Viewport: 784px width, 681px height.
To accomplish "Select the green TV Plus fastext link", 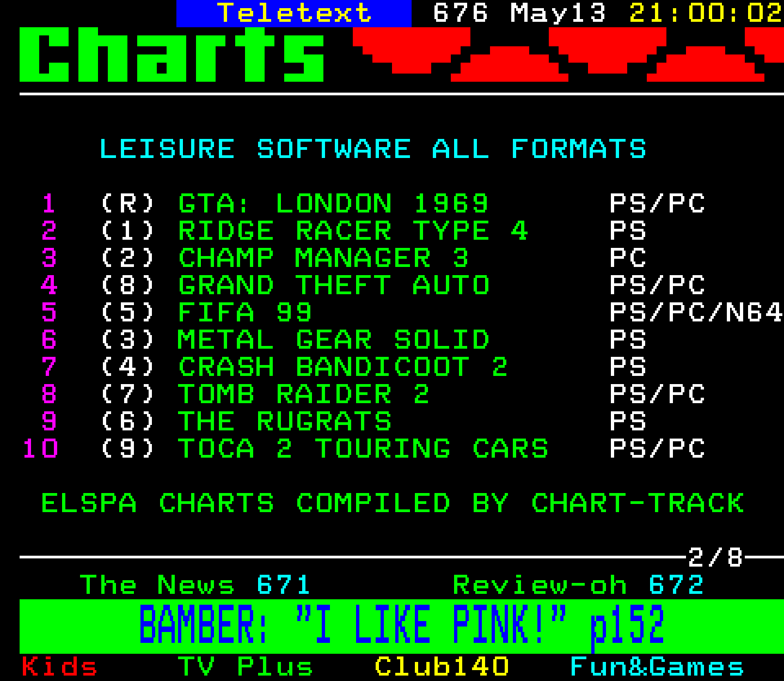I will pos(246,667).
